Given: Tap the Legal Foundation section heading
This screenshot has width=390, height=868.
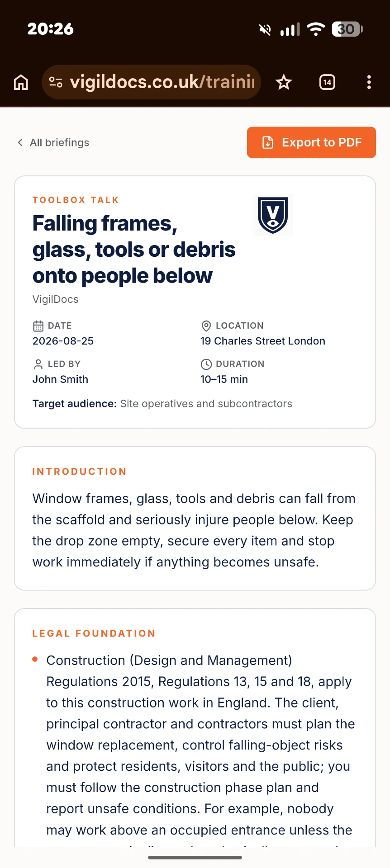Looking at the screenshot, I should (94, 633).
